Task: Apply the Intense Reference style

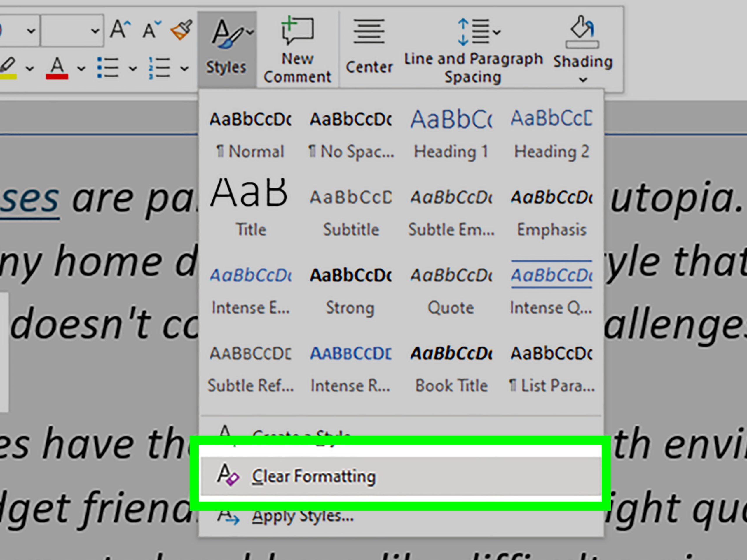Action: tap(351, 369)
